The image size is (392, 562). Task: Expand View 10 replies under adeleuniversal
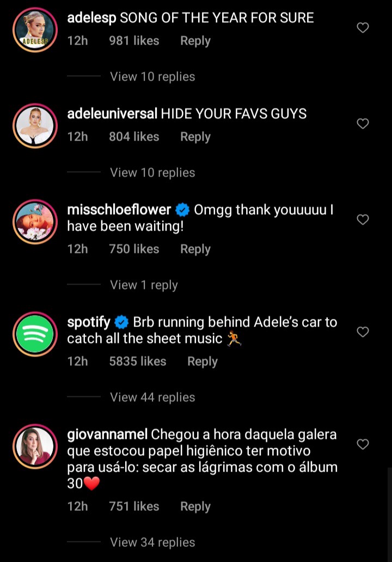152,172
